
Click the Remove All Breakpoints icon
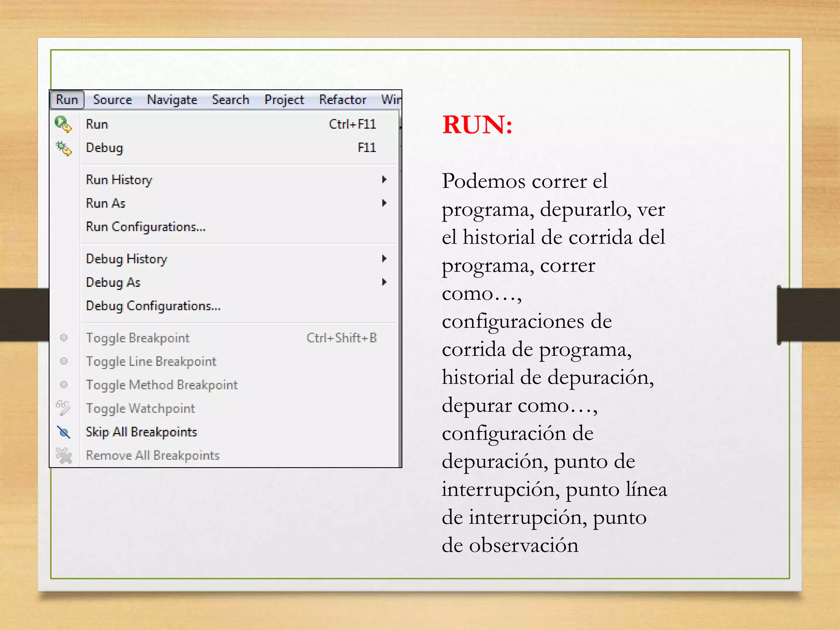point(64,455)
